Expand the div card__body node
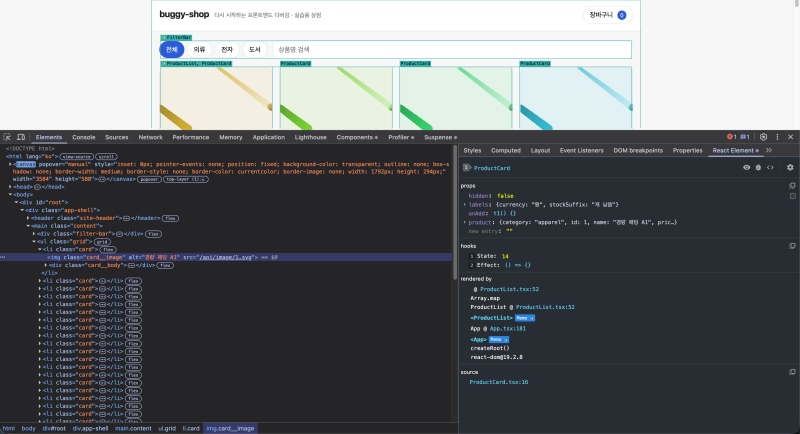This screenshot has height=434, width=800. click(46, 265)
